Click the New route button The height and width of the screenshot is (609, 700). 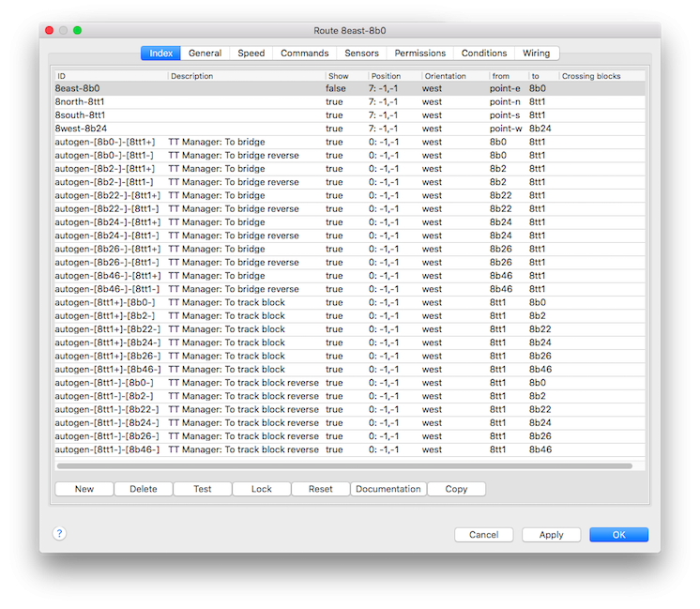point(84,489)
